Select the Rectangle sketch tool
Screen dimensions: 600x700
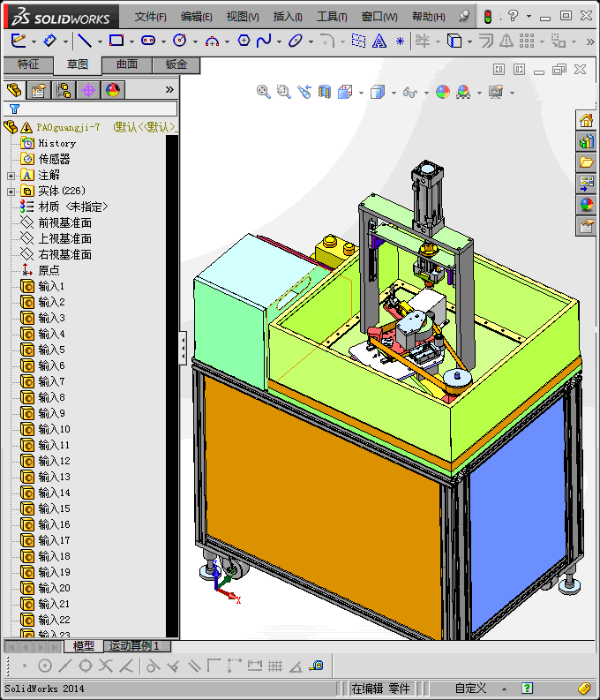(x=116, y=41)
